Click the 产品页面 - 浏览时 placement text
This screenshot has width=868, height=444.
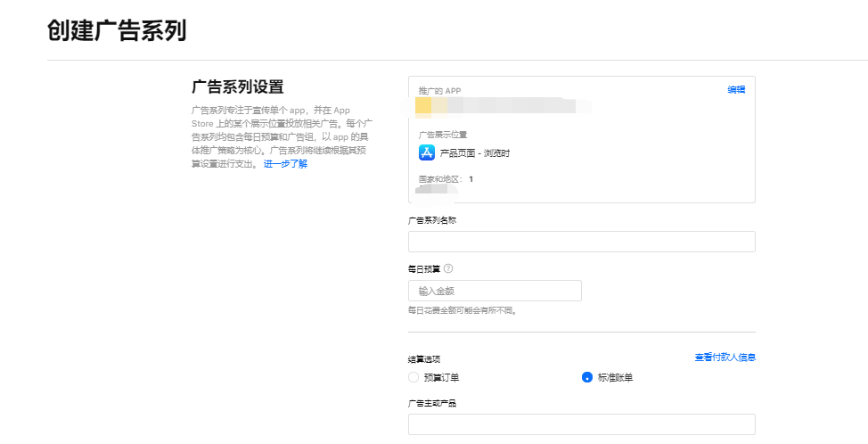pyautogui.click(x=475, y=153)
